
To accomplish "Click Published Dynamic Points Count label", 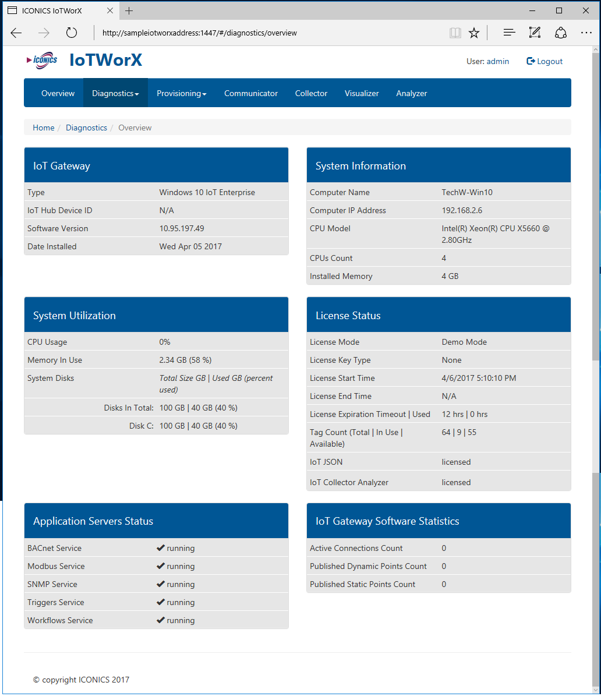I will click(368, 566).
